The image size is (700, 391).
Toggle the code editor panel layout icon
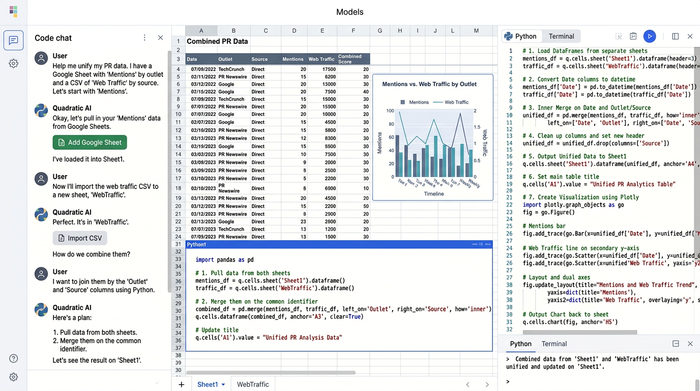675,36
